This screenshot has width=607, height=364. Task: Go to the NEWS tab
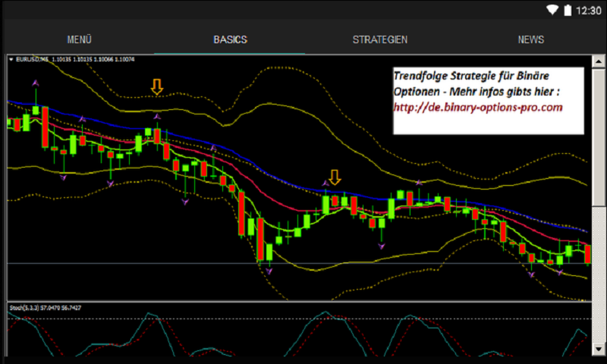pos(531,39)
